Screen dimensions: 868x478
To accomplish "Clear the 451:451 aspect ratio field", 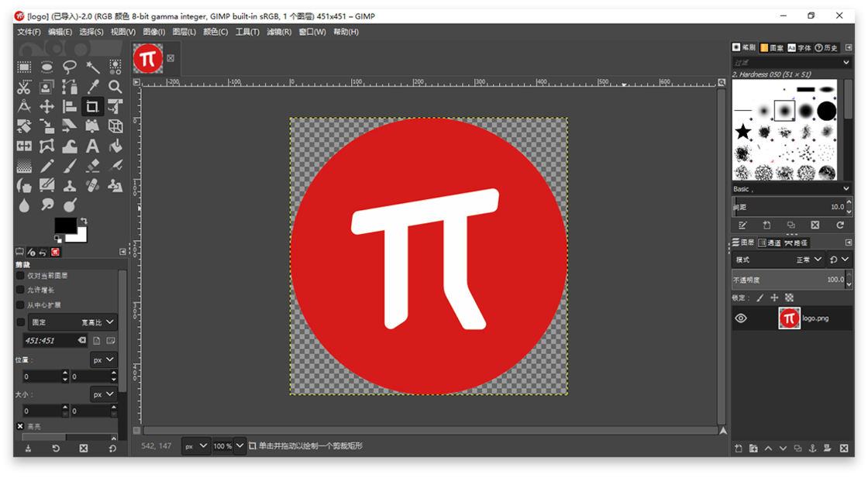I will [x=82, y=340].
